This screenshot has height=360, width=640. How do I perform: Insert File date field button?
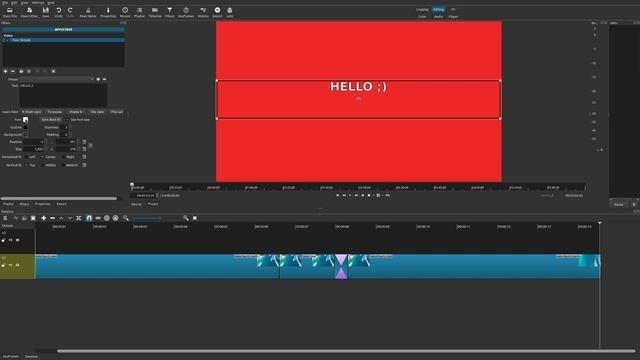tap(97, 111)
